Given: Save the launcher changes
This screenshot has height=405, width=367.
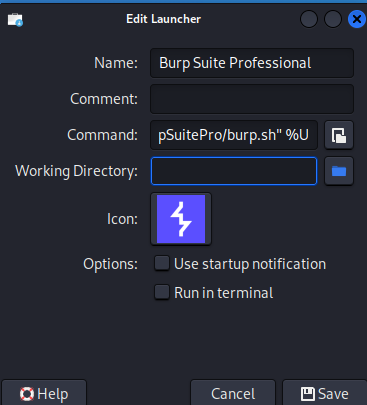Looking at the screenshot, I should point(325,394).
